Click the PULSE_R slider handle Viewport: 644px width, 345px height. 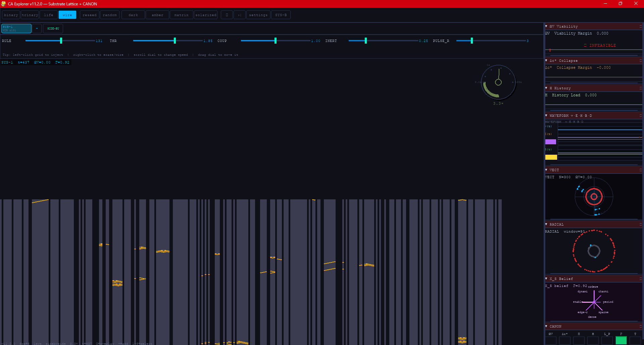[x=472, y=41]
